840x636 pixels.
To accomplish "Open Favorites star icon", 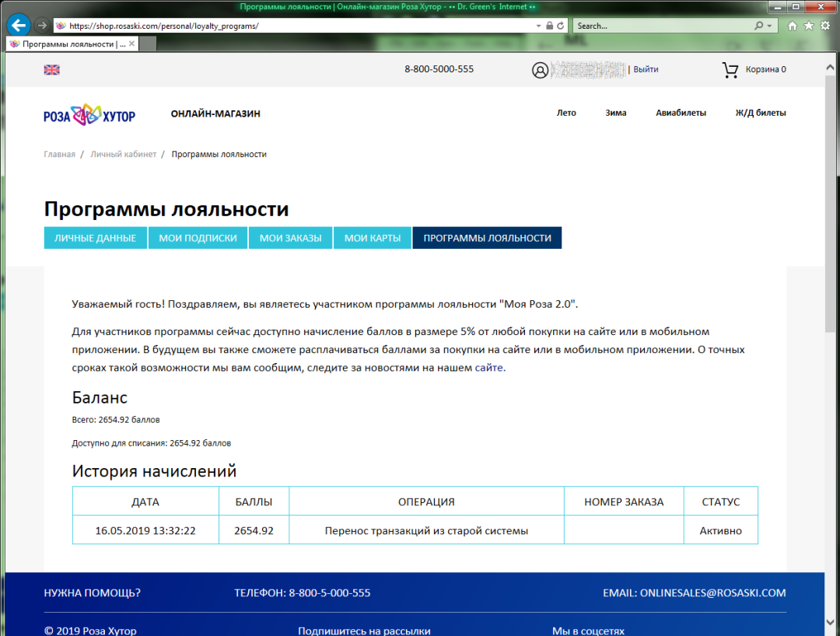I will [809, 26].
